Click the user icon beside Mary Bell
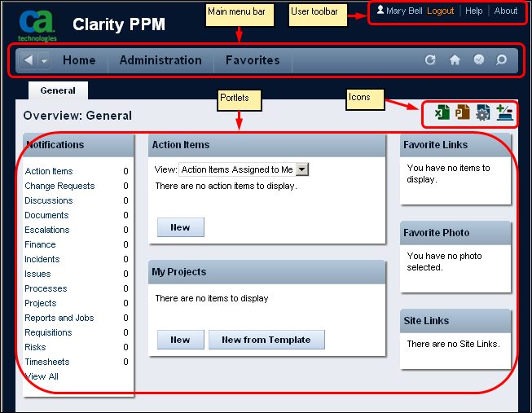This screenshot has height=413, width=532. click(x=380, y=10)
